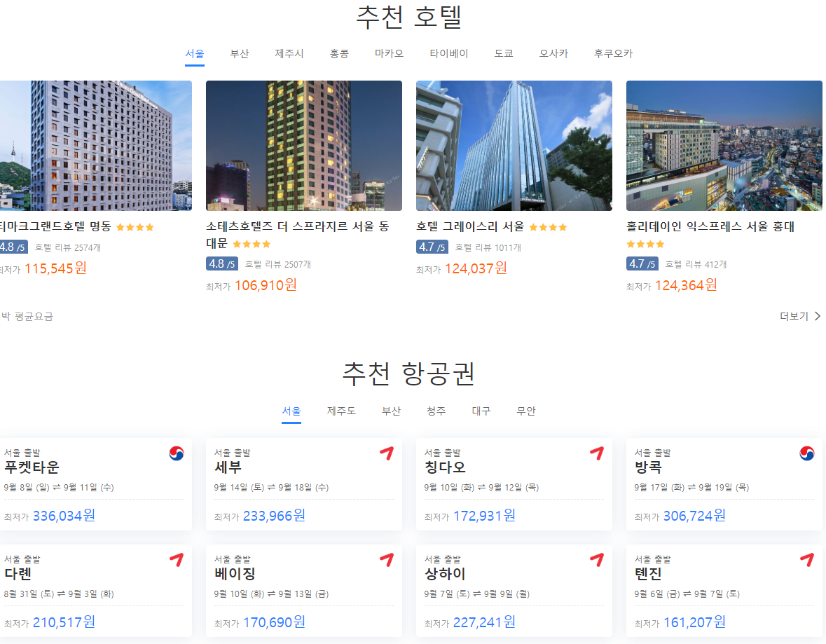Click the 더보기 link for more hotels

794,316
